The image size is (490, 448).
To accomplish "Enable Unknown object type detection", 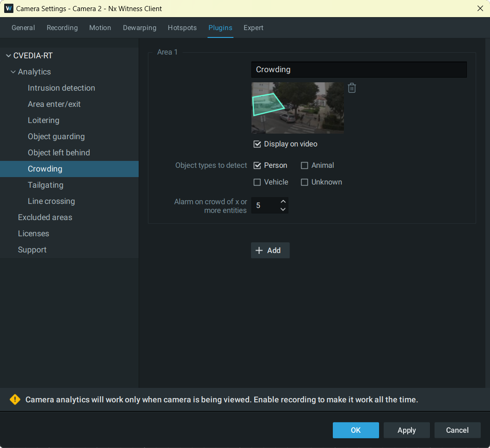I will pos(304,182).
